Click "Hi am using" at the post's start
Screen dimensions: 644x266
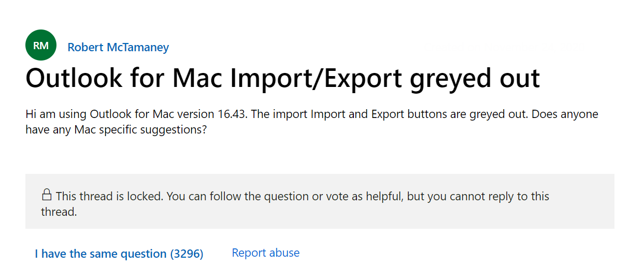pyautogui.click(x=56, y=114)
